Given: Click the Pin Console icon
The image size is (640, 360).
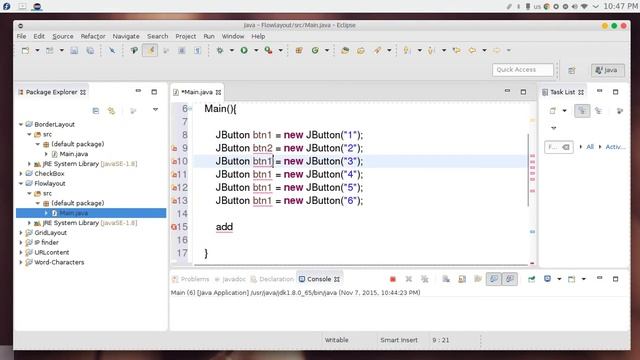Looking at the screenshot, I should (x=531, y=279).
